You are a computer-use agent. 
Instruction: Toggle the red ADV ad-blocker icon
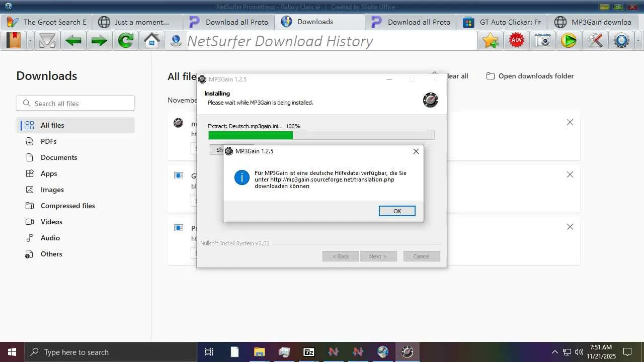pyautogui.click(x=517, y=41)
